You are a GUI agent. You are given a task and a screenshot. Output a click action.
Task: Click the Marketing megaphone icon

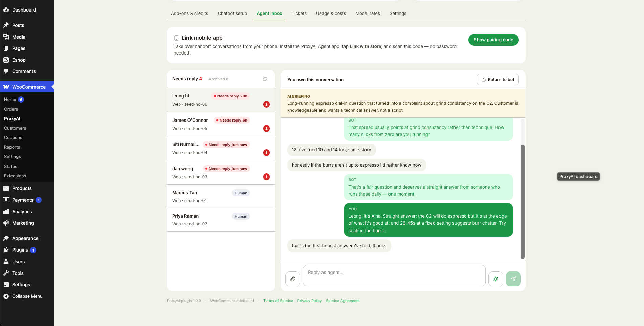pos(6,223)
